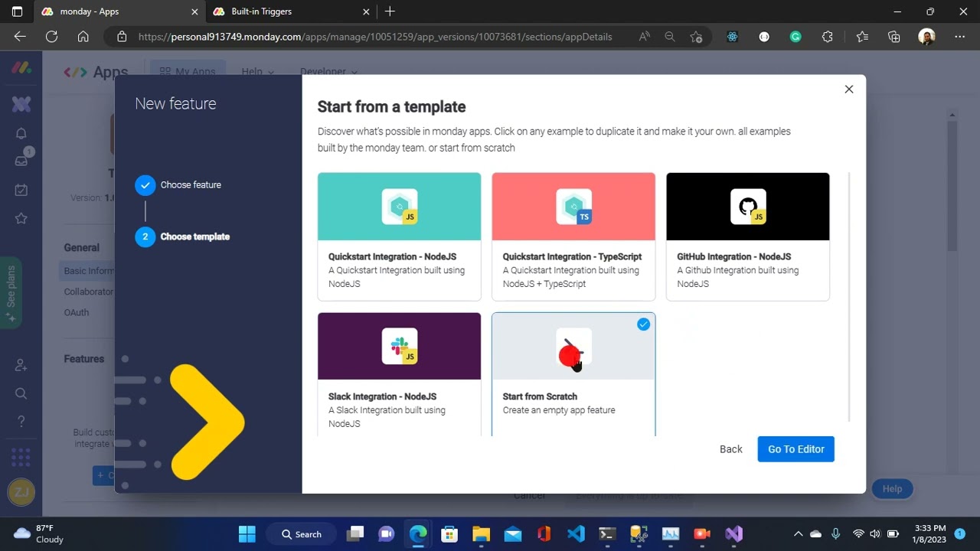Click taskbar Search box
980x551 pixels.
click(302, 534)
